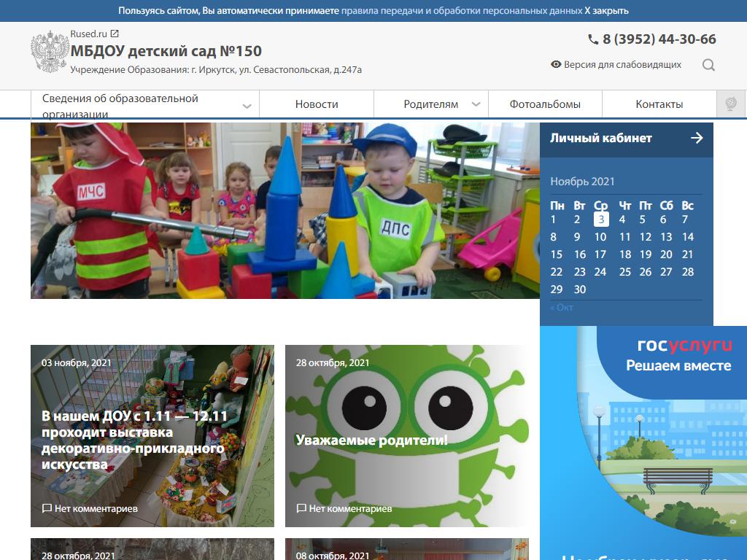The width and height of the screenshot is (747, 560).
Task: Open the Госуслуги Решаем вместе banner
Action: (x=657, y=437)
